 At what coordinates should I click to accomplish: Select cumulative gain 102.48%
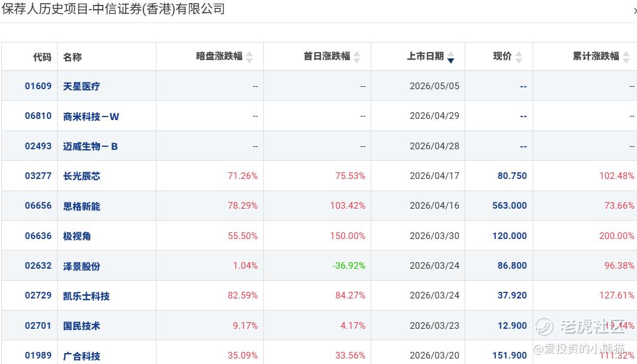pyautogui.click(x=617, y=176)
